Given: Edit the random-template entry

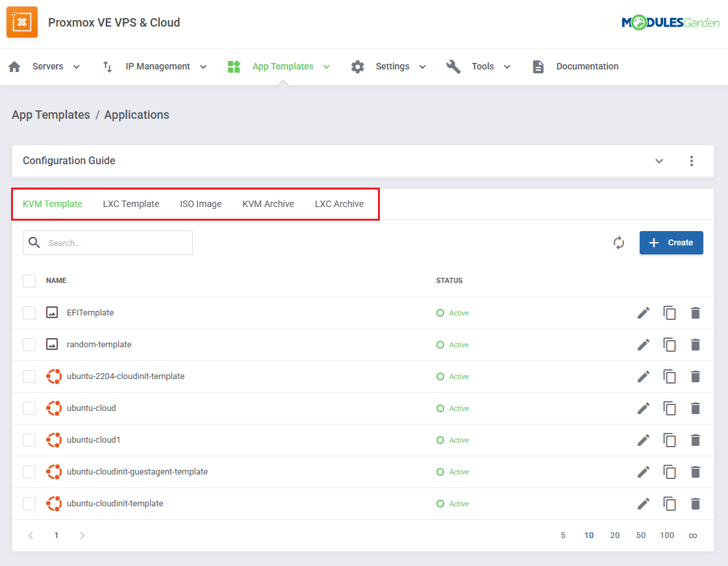Looking at the screenshot, I should 644,345.
